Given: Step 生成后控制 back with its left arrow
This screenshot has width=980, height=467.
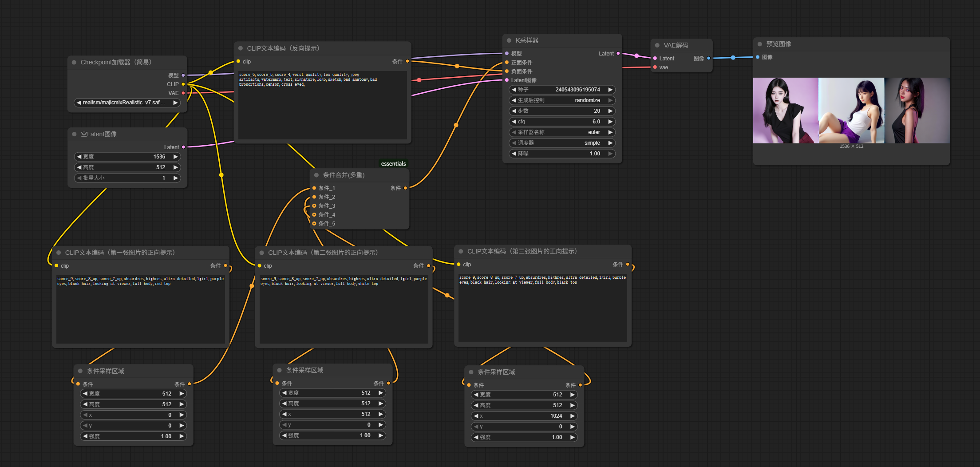Looking at the screenshot, I should (514, 100).
